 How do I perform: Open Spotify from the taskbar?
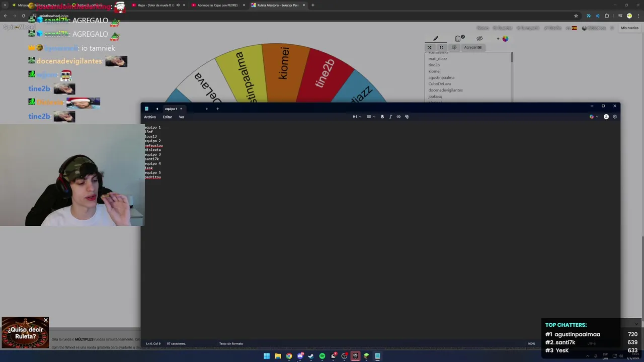(x=322, y=356)
